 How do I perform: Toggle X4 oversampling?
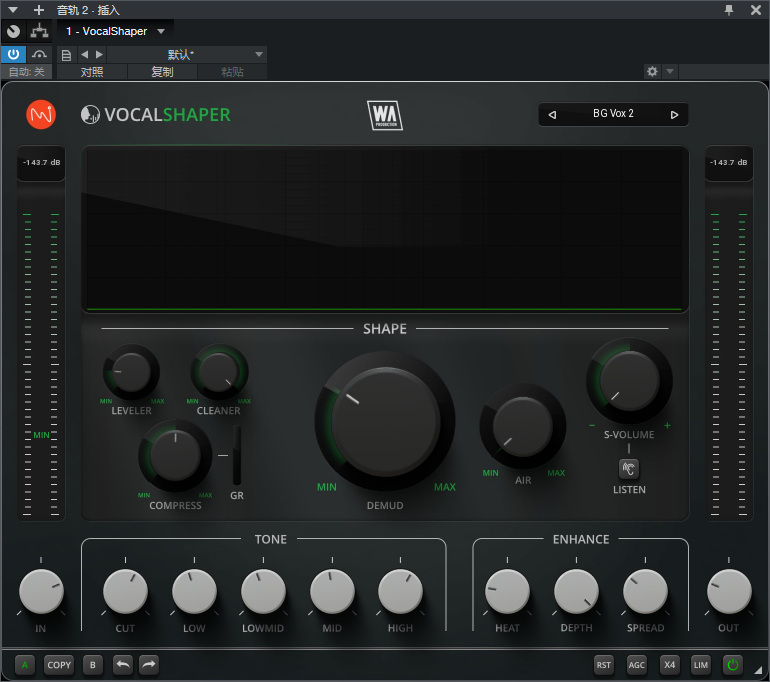point(669,665)
